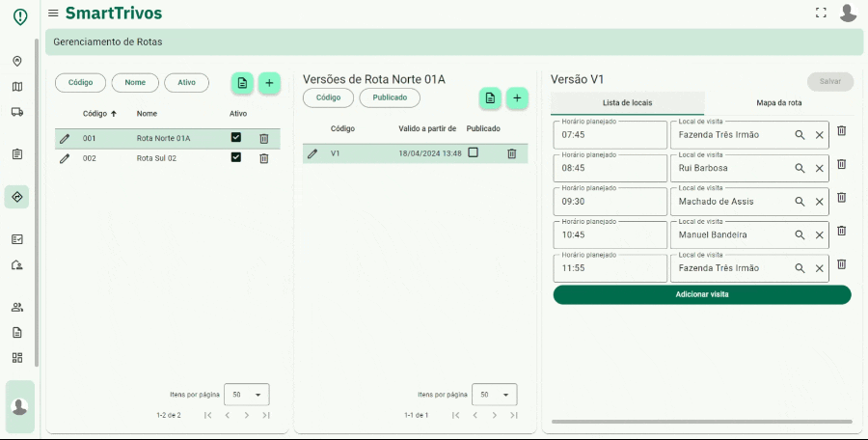
Task: Delete Rota Norte 01A with trash icon
Action: point(264,139)
